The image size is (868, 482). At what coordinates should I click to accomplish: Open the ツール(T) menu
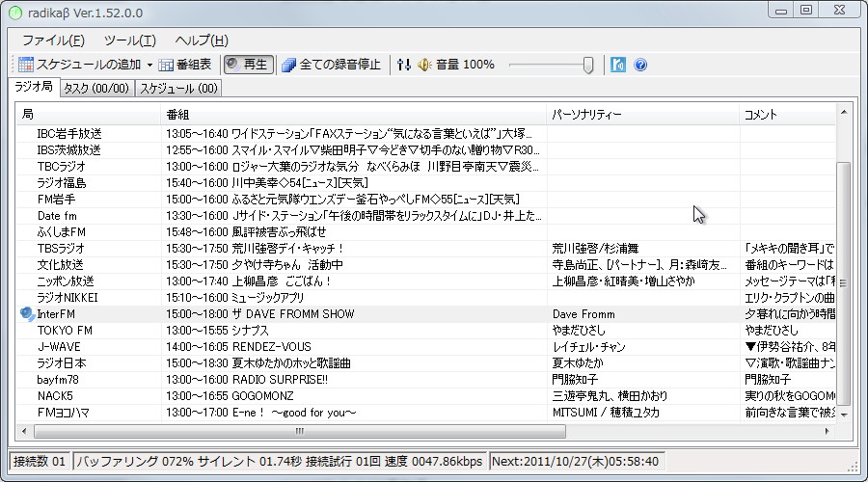[x=130, y=40]
